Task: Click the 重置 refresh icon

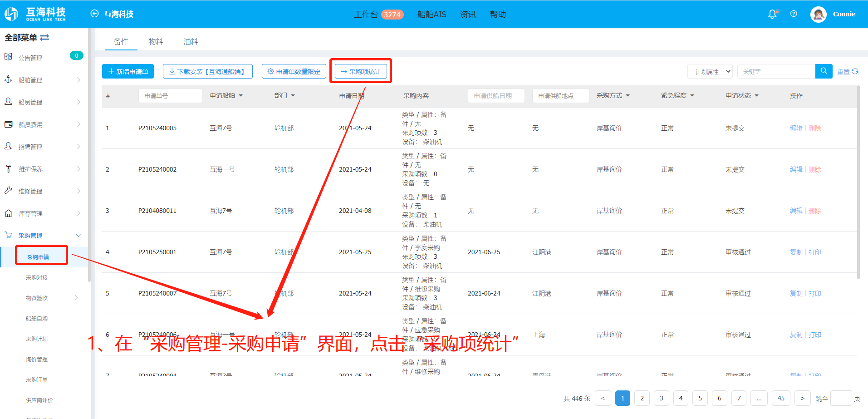Action: click(855, 71)
